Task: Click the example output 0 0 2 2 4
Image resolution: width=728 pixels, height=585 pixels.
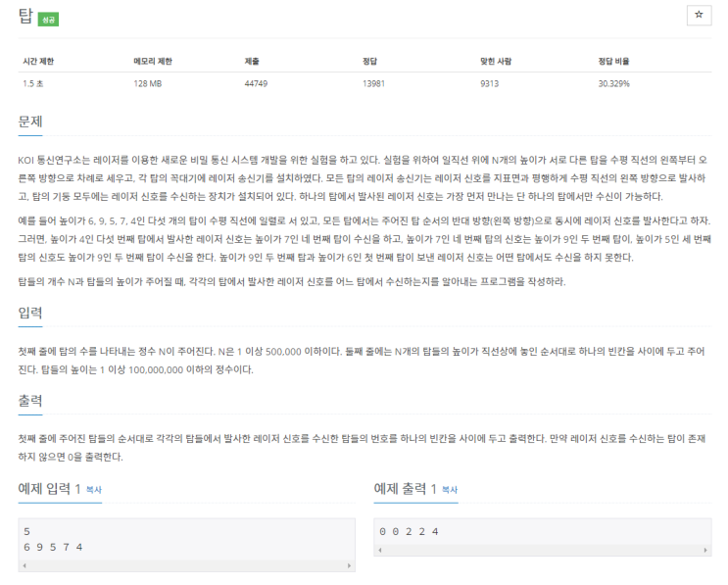Action: (409, 532)
